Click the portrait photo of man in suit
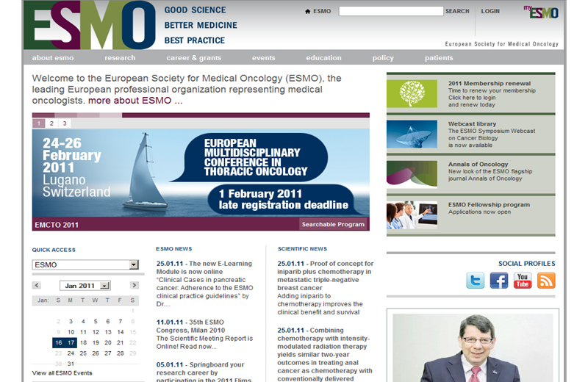Viewport: 588px width, 382px height. tap(473, 348)
